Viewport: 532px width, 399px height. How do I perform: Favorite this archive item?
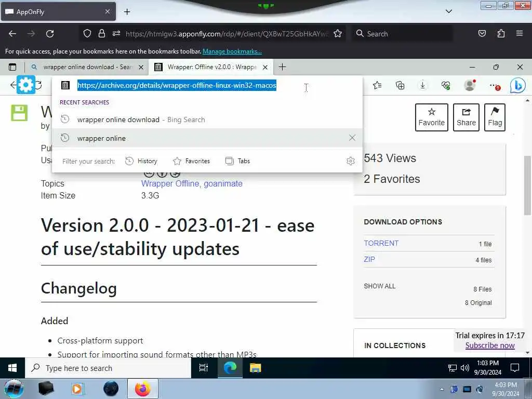[x=432, y=117]
